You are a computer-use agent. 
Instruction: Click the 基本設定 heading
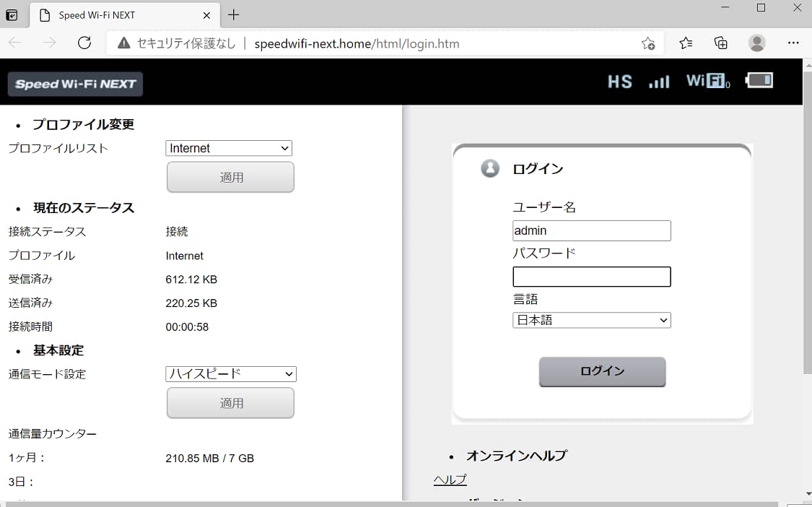58,350
